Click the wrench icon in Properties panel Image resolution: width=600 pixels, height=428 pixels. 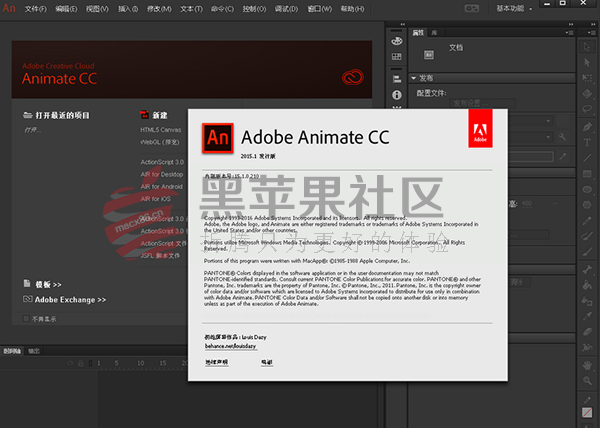point(562,137)
